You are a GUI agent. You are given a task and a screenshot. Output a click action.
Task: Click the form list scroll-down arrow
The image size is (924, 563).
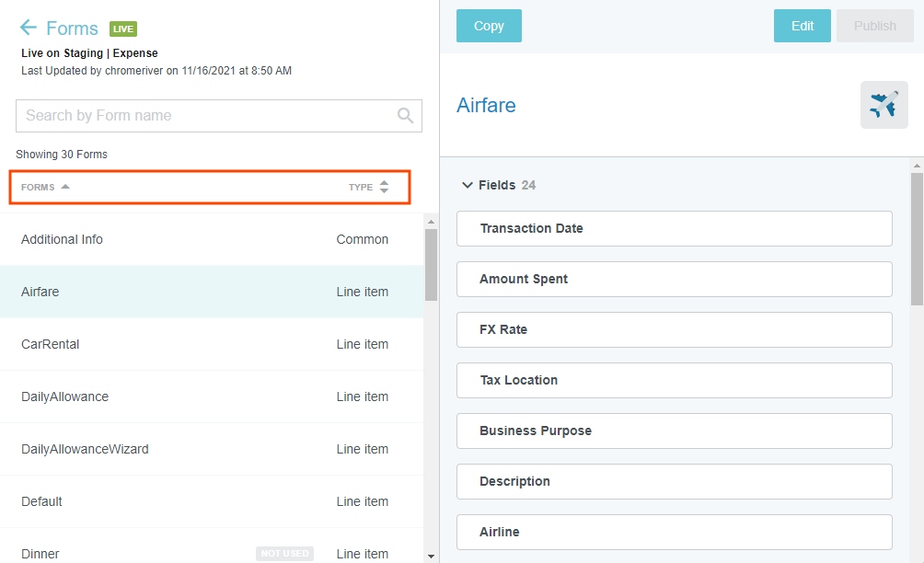[431, 556]
